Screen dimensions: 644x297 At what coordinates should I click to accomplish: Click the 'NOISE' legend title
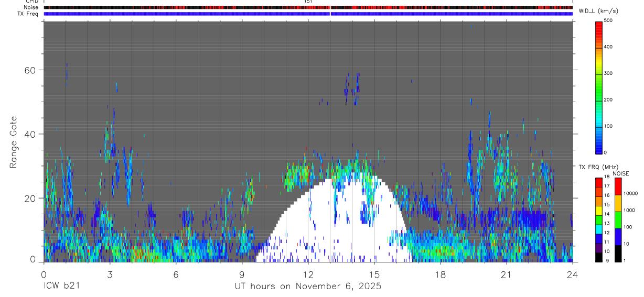621,173
